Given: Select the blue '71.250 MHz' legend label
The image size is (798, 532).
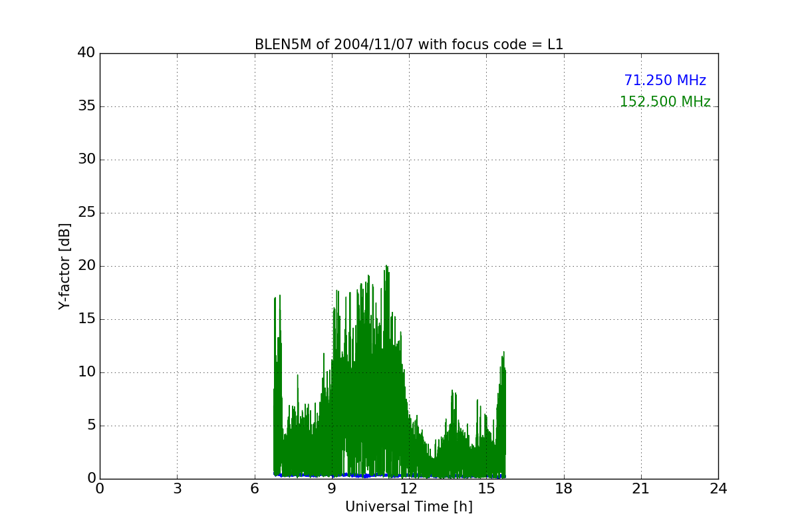Looking at the screenshot, I should pyautogui.click(x=665, y=80).
